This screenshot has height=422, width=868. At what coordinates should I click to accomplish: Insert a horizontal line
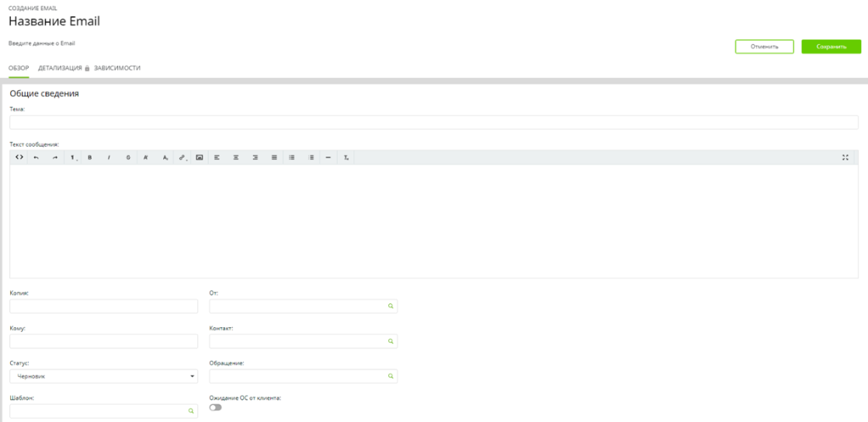(x=328, y=157)
